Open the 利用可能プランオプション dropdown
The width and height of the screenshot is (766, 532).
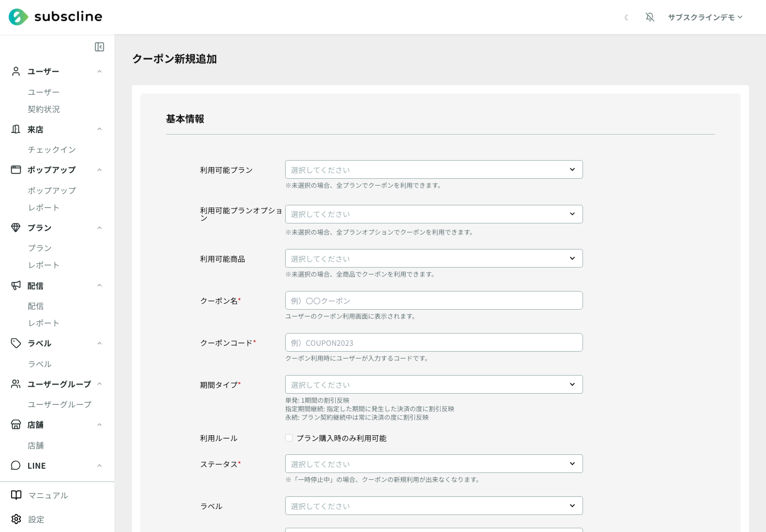434,214
